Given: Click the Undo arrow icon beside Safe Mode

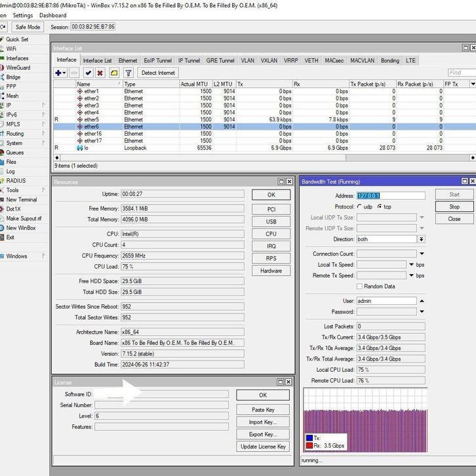Looking at the screenshot, I should coord(3,27).
